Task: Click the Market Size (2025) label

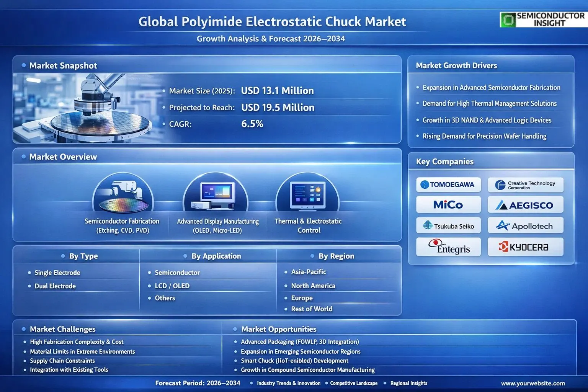Action: click(x=202, y=91)
